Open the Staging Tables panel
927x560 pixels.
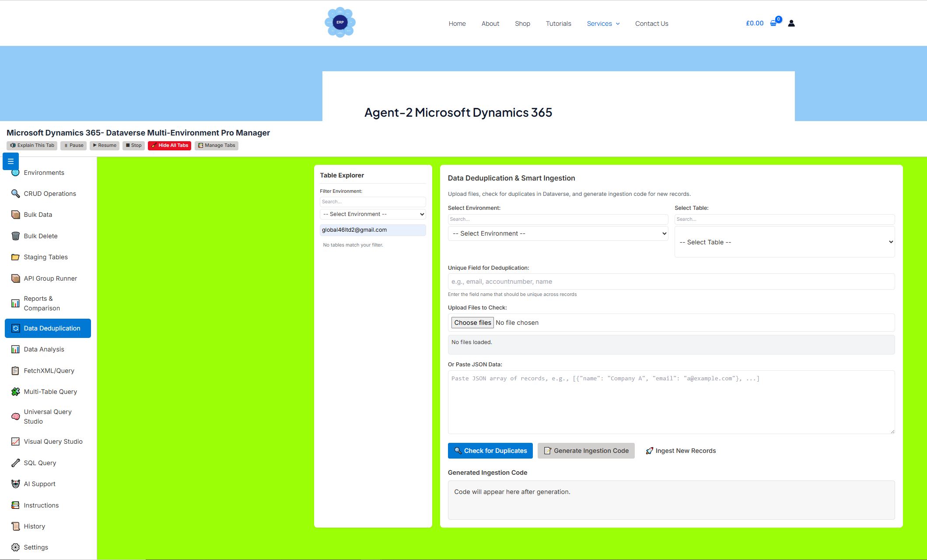pyautogui.click(x=45, y=257)
